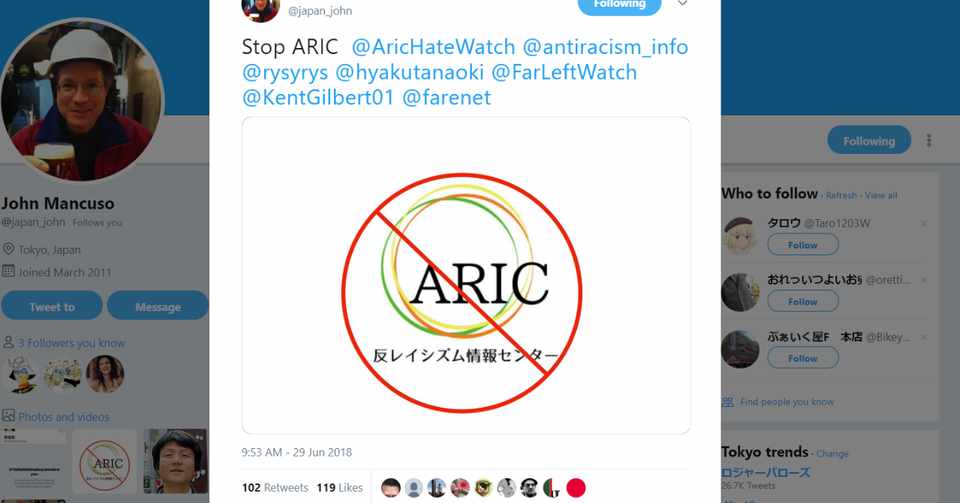View the 102 Retweets list

(275, 488)
